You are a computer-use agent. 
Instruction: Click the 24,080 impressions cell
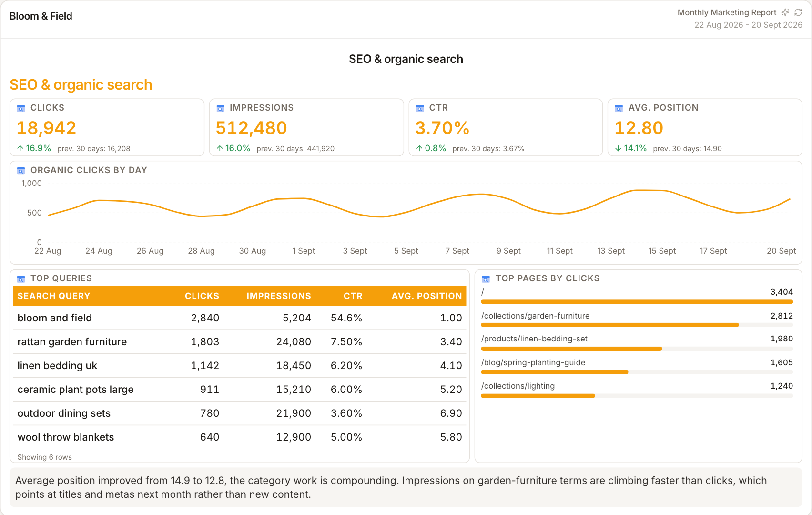pyautogui.click(x=294, y=342)
